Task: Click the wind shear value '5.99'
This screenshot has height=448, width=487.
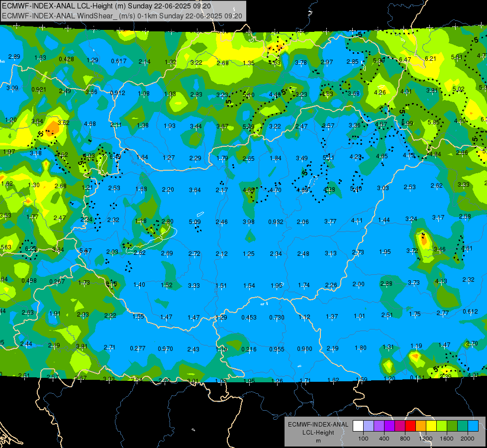Action: 407,123
